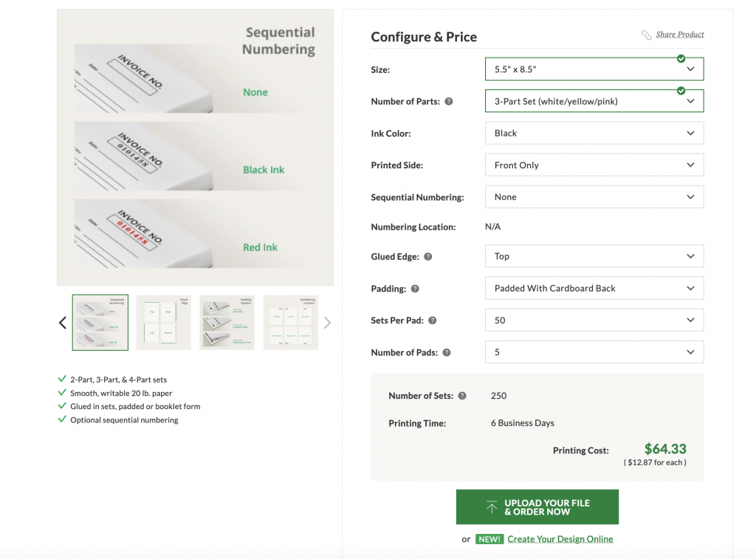The height and width of the screenshot is (559, 756).
Task: Open the Ink Color dropdown
Action: (x=594, y=134)
